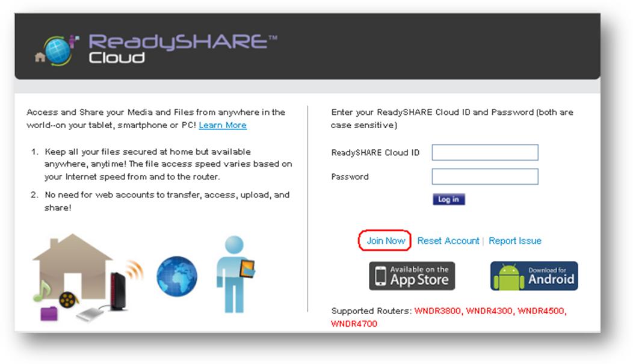The image size is (633, 364).
Task: Click the green Android robot icon
Action: click(x=508, y=276)
